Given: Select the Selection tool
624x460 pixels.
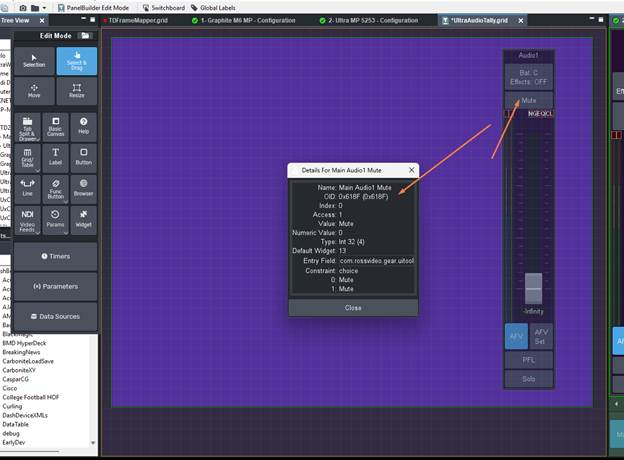Looking at the screenshot, I should pos(34,61).
